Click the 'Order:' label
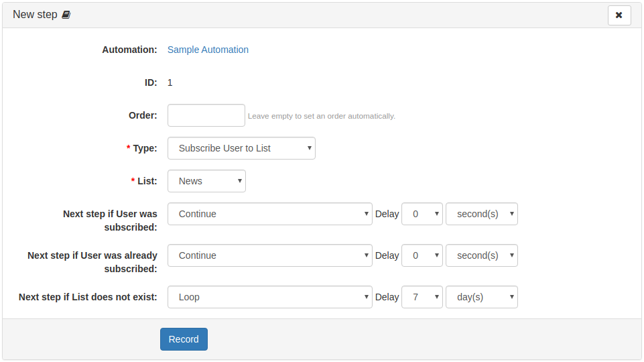The width and height of the screenshot is (644, 362). (143, 115)
